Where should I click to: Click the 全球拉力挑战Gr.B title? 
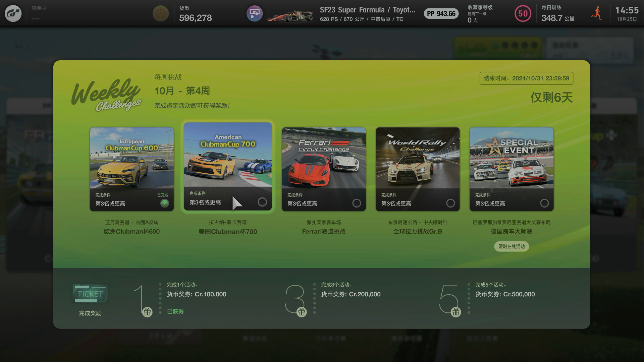pyautogui.click(x=418, y=231)
